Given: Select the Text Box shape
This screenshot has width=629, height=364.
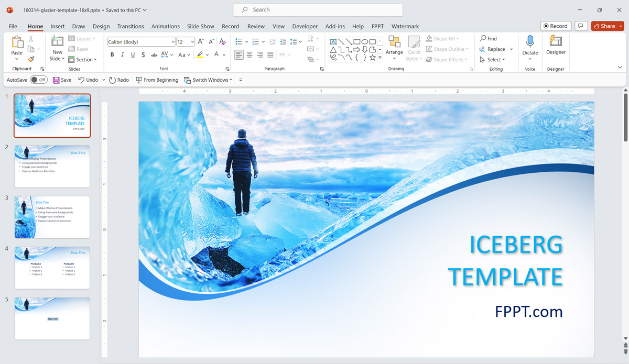Looking at the screenshot, I should [x=333, y=42].
